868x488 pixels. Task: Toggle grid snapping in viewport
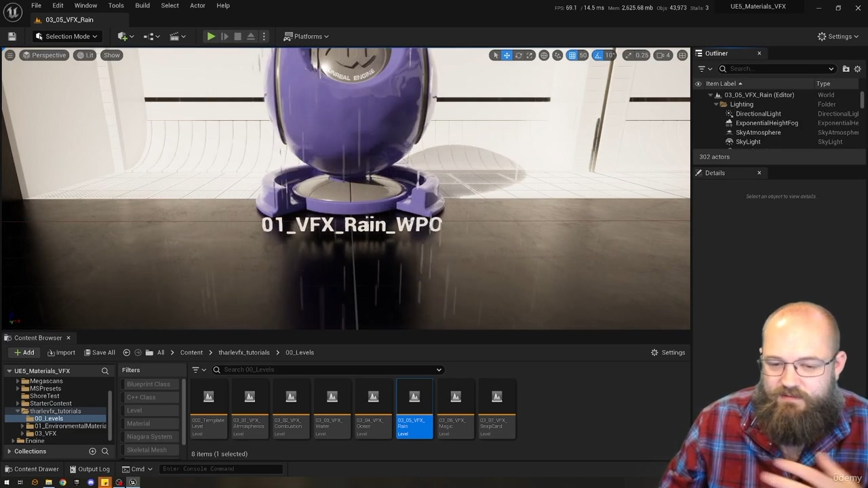[572, 56]
